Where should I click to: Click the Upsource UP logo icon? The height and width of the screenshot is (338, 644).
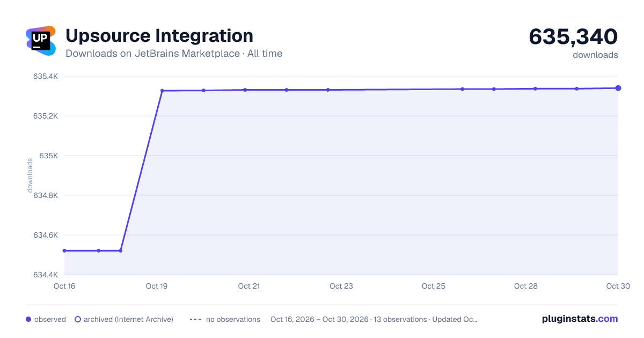pyautogui.click(x=41, y=41)
